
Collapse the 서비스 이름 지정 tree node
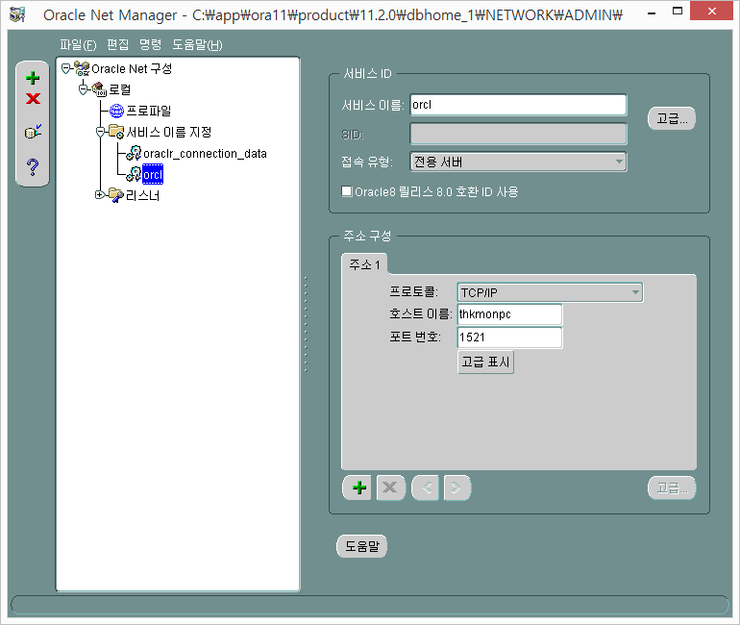click(x=100, y=131)
